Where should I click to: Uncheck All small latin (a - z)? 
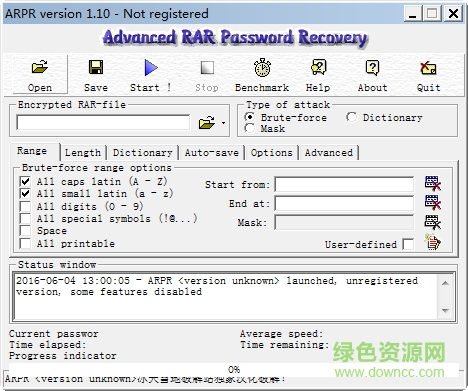25,194
